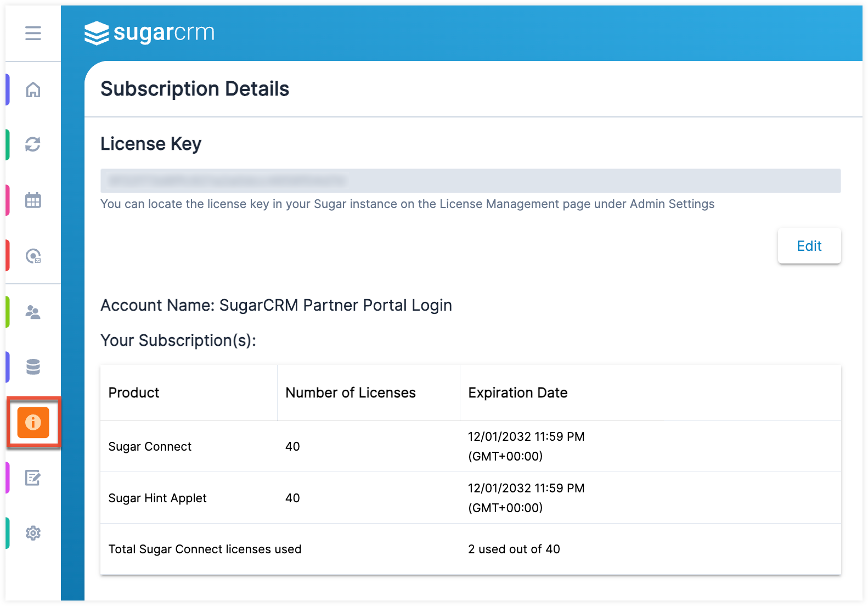868x606 pixels.
Task: Click the blurred License Key field
Action: 470,181
